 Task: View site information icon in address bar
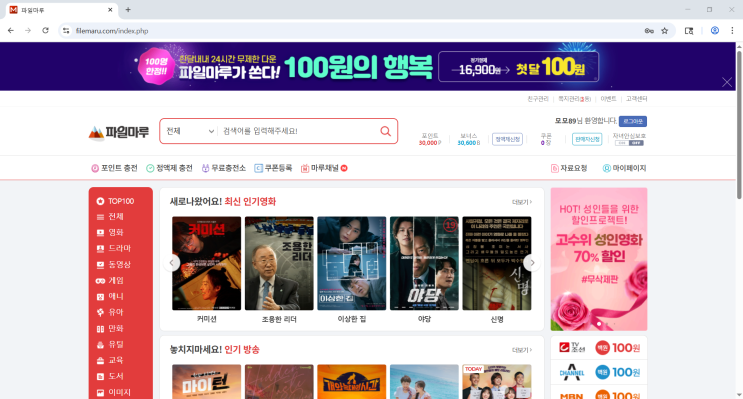pos(66,31)
